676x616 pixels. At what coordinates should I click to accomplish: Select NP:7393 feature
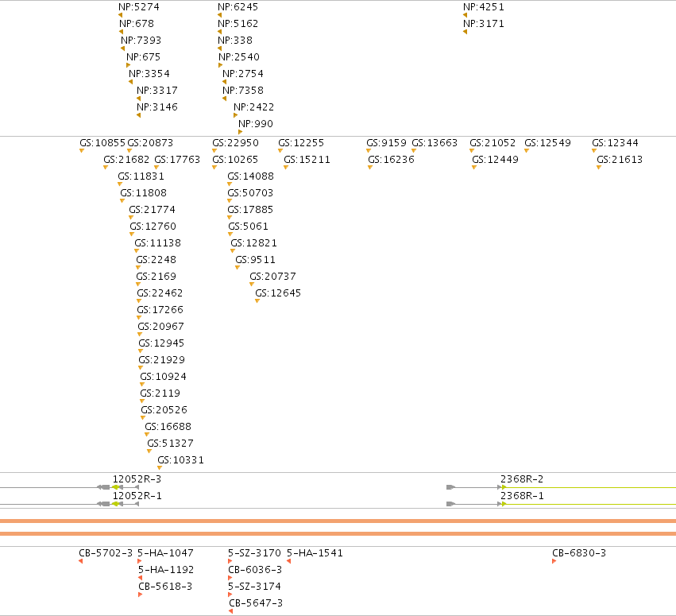pyautogui.click(x=141, y=41)
